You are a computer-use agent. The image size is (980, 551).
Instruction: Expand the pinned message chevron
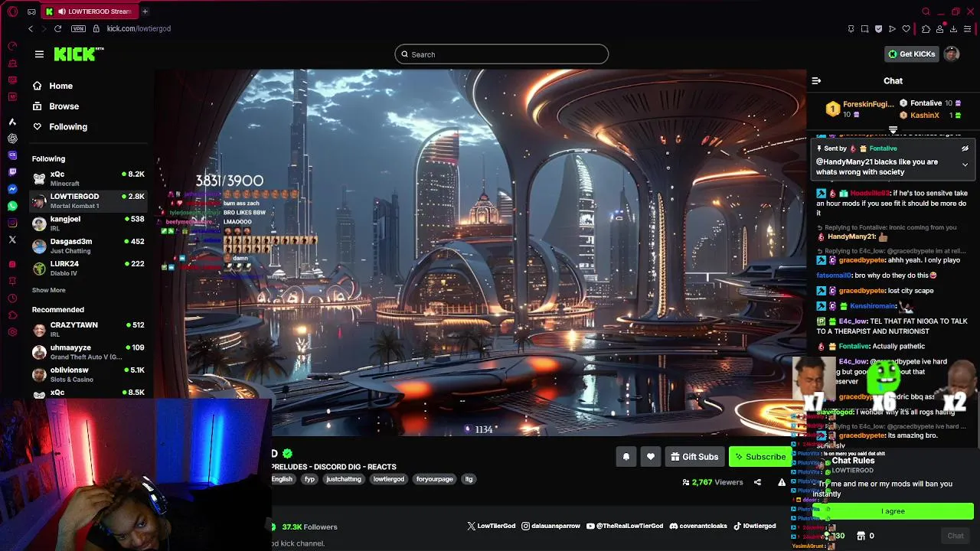click(965, 165)
